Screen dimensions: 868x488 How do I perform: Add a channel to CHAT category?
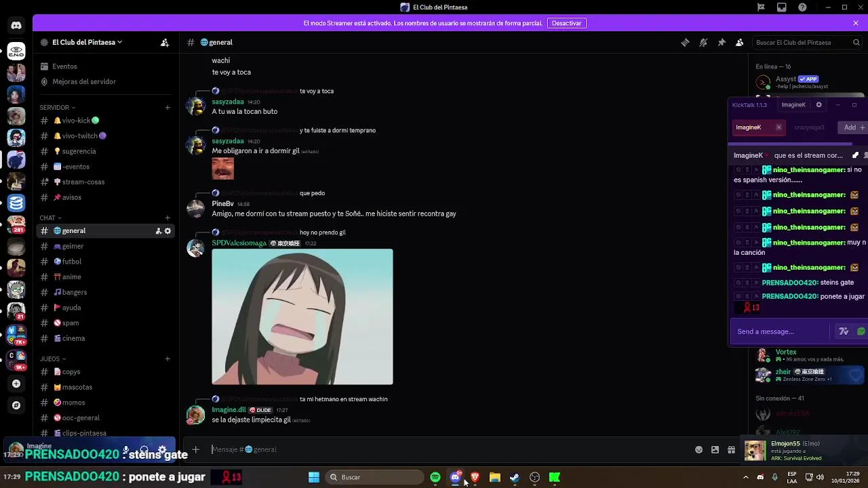167,218
